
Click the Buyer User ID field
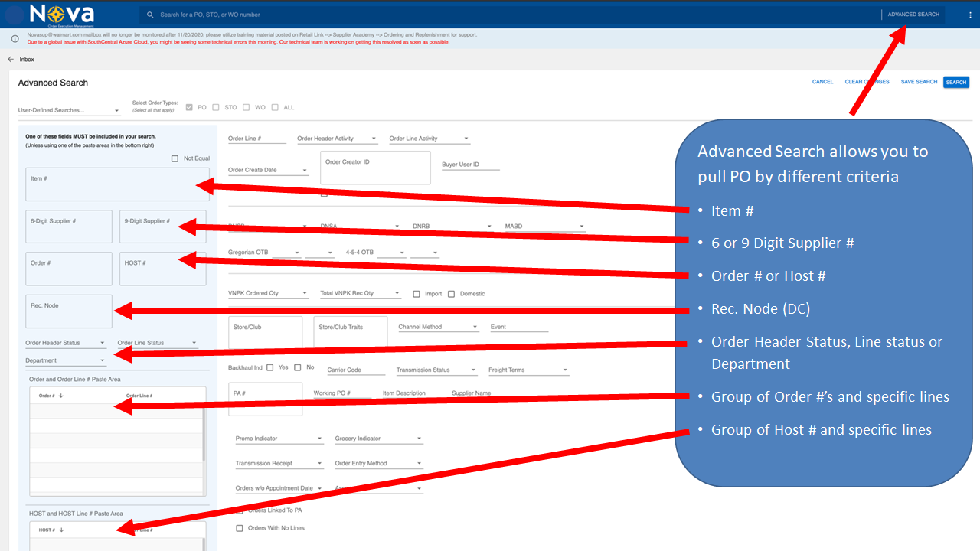click(470, 165)
